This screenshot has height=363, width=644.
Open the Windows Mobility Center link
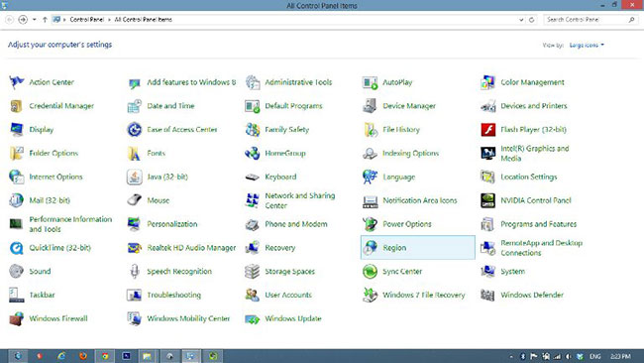point(188,318)
